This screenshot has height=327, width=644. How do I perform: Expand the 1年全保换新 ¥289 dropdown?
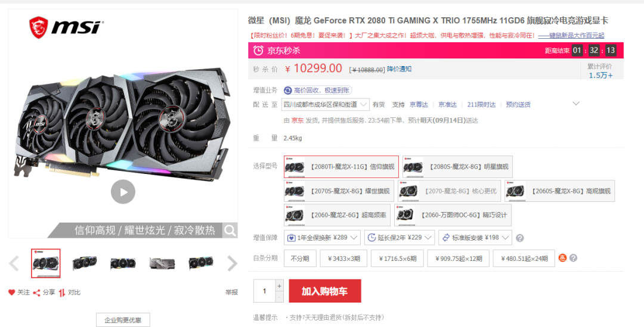pos(322,238)
